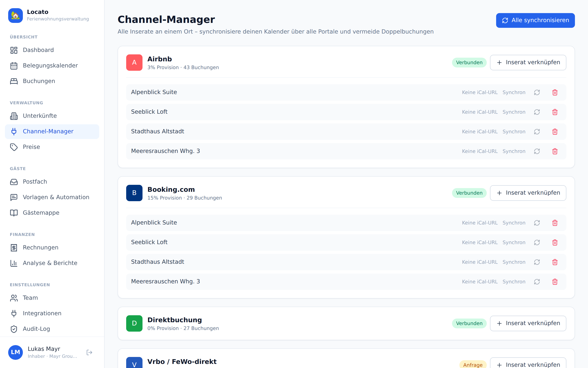This screenshot has width=588, height=368.
Task: Select Channel-Manager in the sidebar
Action: pyautogui.click(x=52, y=132)
